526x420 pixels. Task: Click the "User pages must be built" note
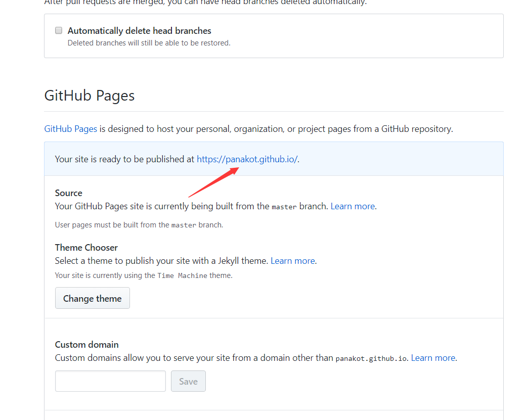click(x=139, y=225)
